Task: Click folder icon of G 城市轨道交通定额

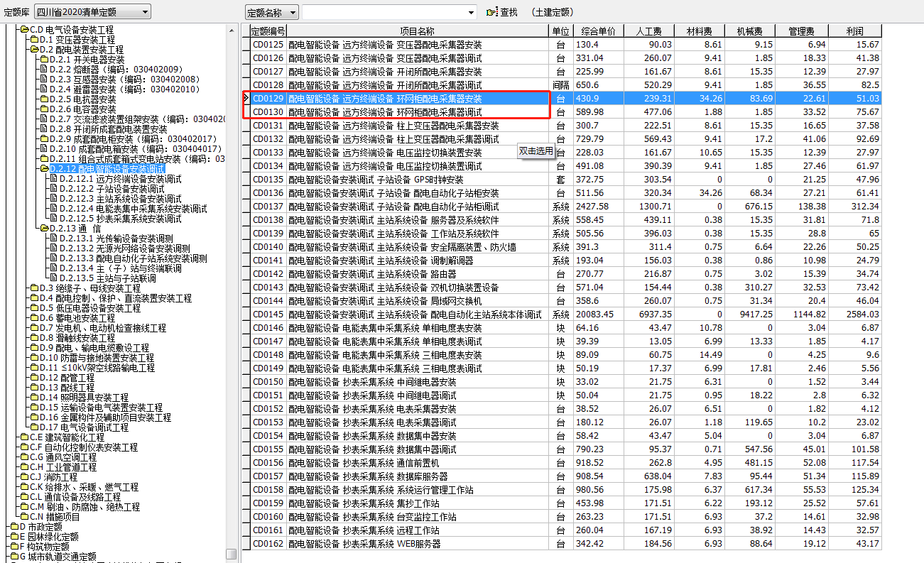Action: click(14, 557)
